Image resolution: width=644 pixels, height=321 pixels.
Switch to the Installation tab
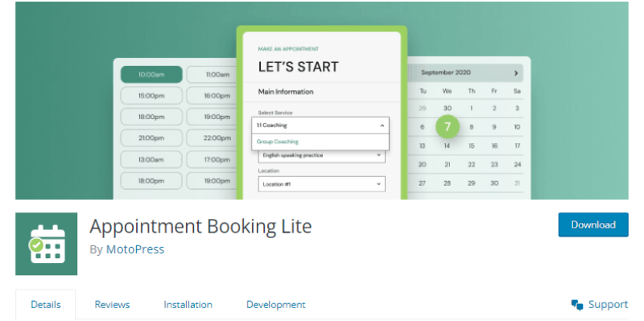(188, 305)
